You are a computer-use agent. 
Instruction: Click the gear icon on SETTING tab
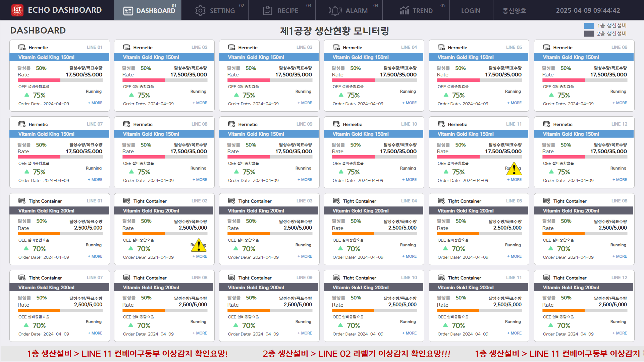click(200, 11)
